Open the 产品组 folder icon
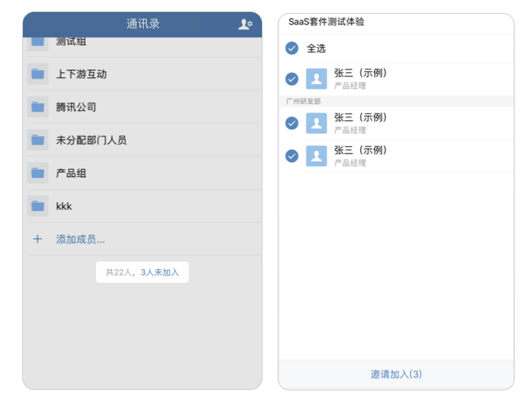Image resolution: width=532 pixels, height=404 pixels. [37, 173]
